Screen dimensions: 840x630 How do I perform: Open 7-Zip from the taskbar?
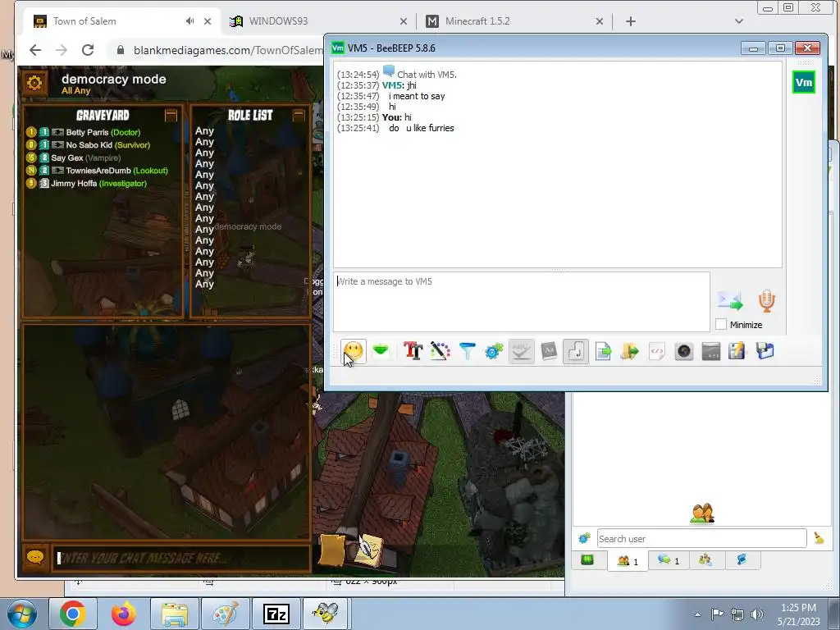[276, 614]
